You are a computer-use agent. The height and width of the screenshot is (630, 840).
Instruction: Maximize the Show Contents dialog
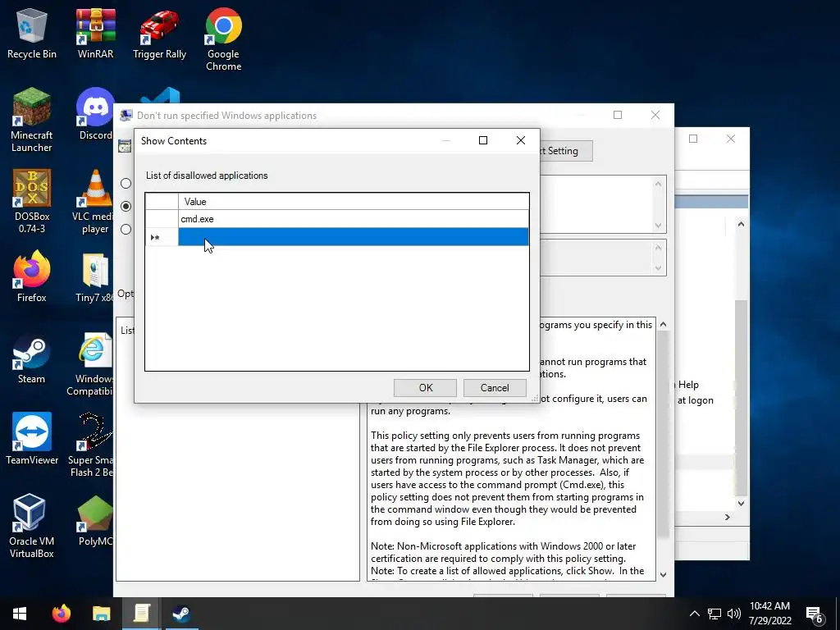(482, 140)
